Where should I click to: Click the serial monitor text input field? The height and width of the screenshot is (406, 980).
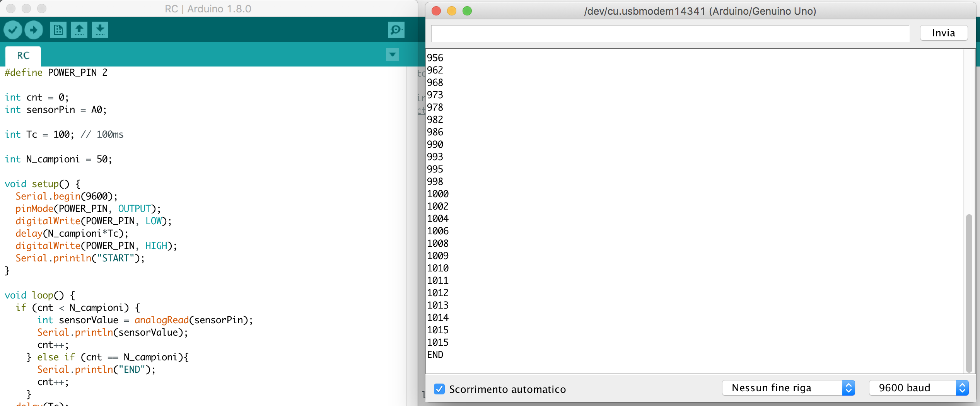click(x=669, y=33)
